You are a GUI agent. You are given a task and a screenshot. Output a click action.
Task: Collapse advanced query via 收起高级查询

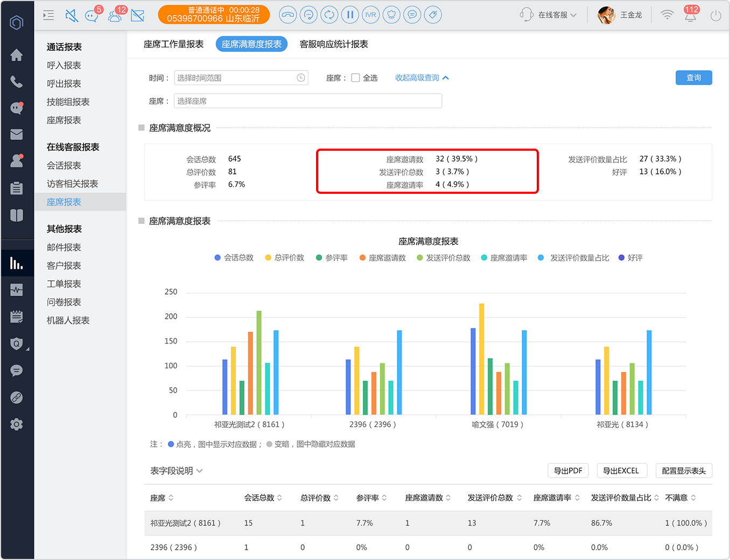click(x=422, y=78)
